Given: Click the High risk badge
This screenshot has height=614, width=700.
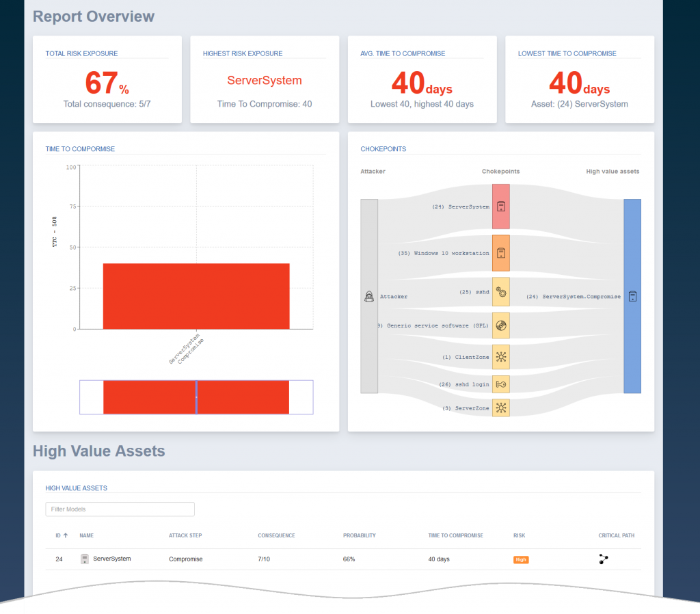Looking at the screenshot, I should click(521, 559).
